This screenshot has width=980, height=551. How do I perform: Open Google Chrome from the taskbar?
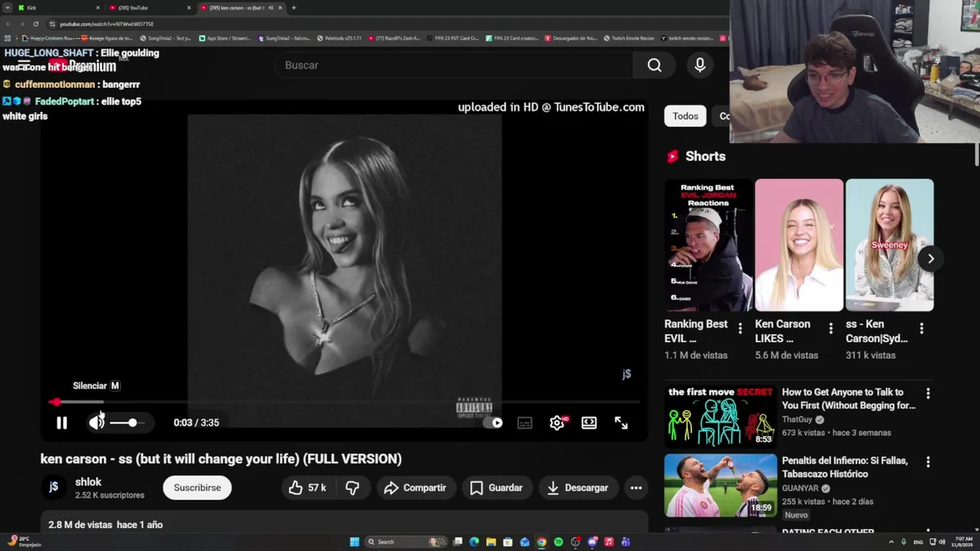click(541, 542)
